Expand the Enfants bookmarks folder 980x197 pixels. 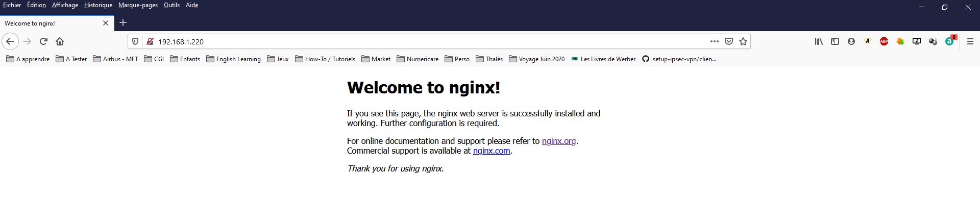(x=185, y=59)
